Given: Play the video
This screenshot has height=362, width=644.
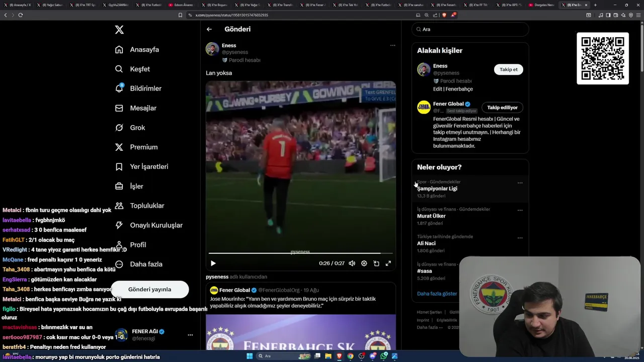Looking at the screenshot, I should tap(213, 263).
